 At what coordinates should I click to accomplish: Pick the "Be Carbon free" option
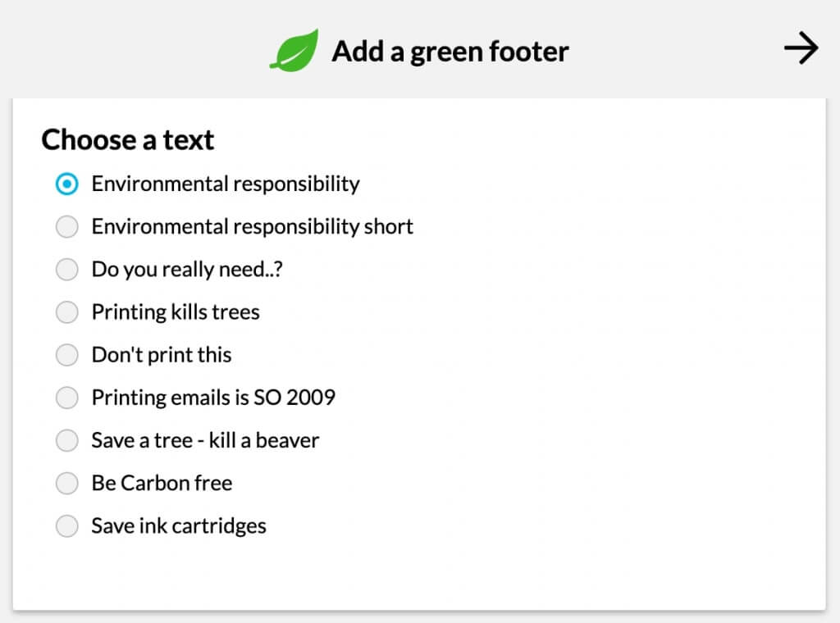click(x=66, y=483)
